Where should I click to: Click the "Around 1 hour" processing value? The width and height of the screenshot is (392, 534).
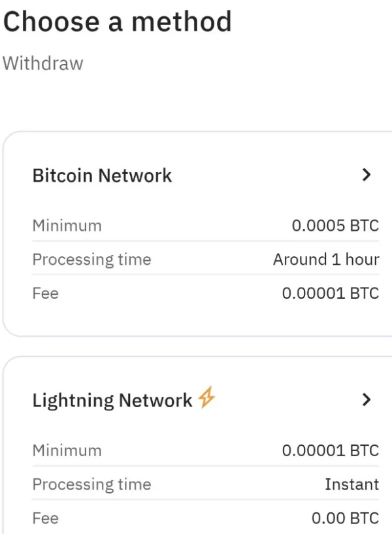[326, 259]
